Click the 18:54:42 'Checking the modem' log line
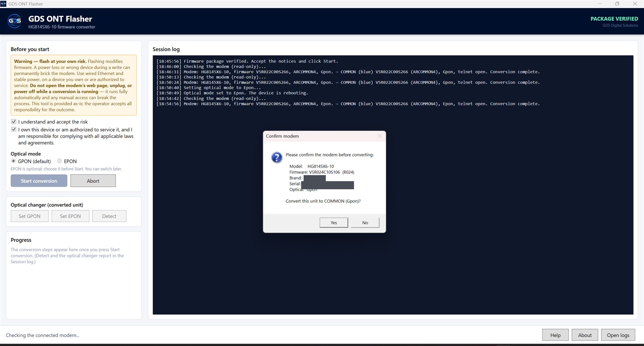 coord(211,99)
